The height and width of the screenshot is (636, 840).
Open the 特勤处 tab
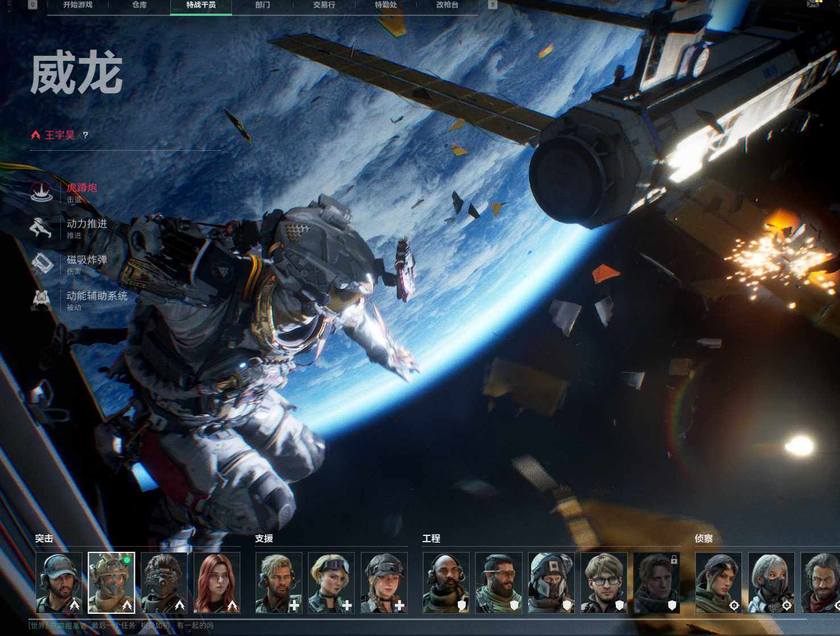[x=386, y=5]
